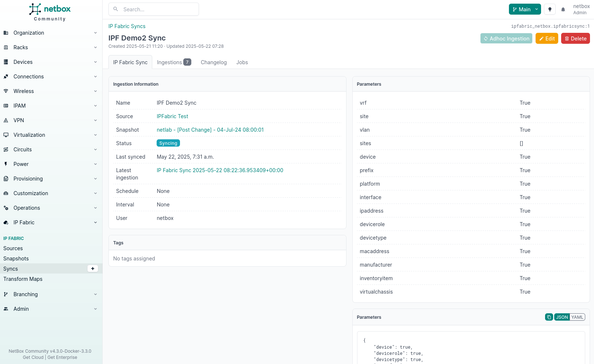Image resolution: width=594 pixels, height=364 pixels.
Task: Toggle the light bulb color mode
Action: coord(550,9)
